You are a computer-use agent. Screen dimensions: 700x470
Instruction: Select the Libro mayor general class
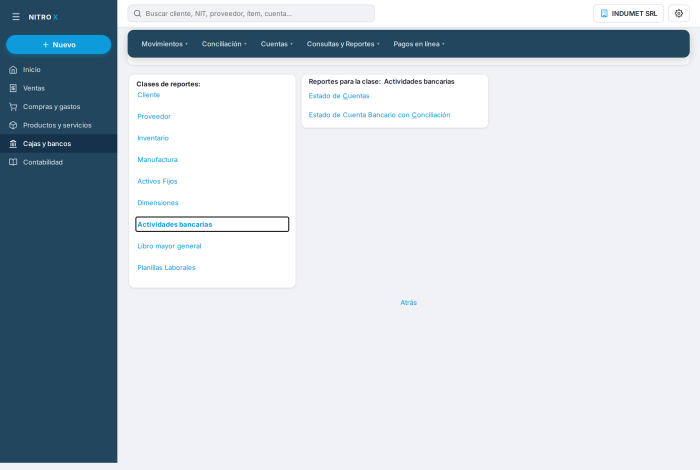[169, 246]
